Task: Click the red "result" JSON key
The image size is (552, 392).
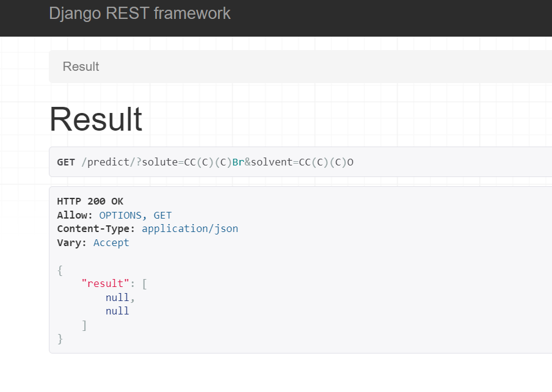Action: pos(105,283)
